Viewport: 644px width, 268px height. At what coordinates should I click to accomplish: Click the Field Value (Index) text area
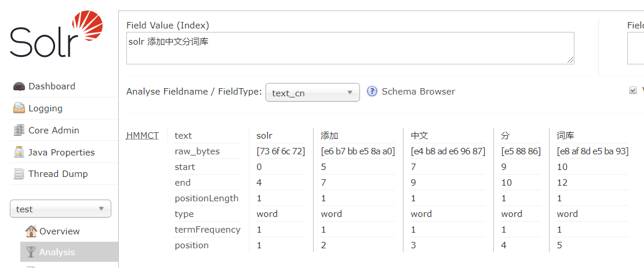pos(350,48)
